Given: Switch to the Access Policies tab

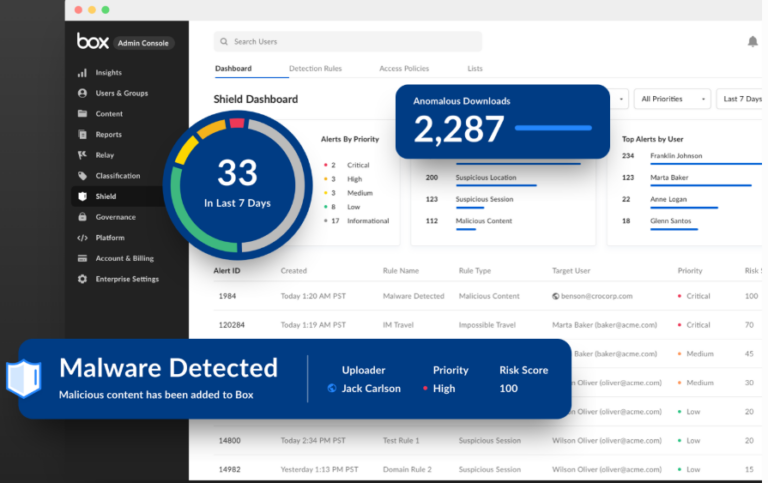Looking at the screenshot, I should [x=404, y=69].
